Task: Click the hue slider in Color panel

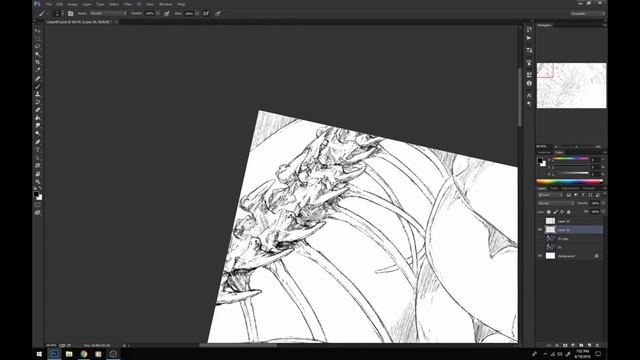Action: [x=570, y=159]
